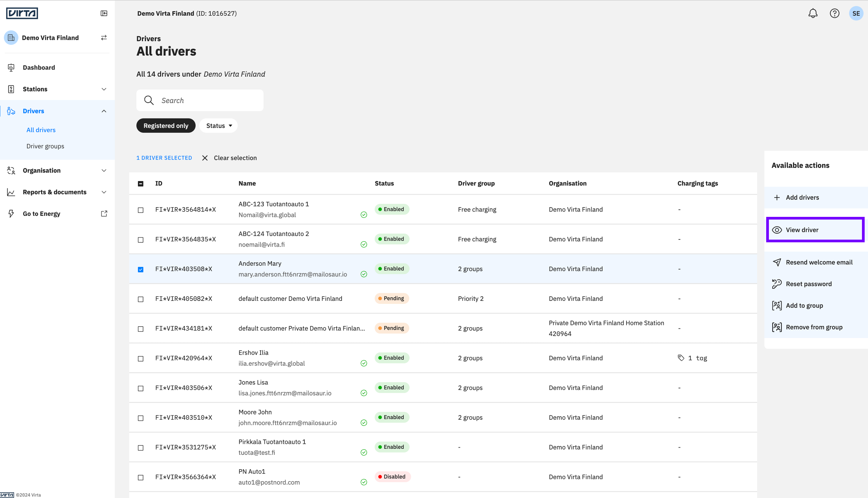
Task: Tick the Ershov Ilia row checkbox
Action: click(x=141, y=359)
